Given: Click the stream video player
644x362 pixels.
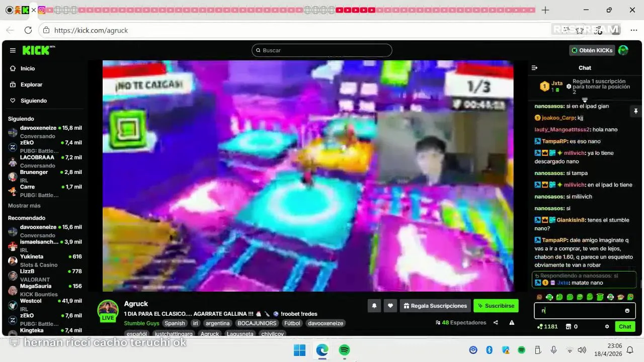Looking at the screenshot, I should point(308,176).
